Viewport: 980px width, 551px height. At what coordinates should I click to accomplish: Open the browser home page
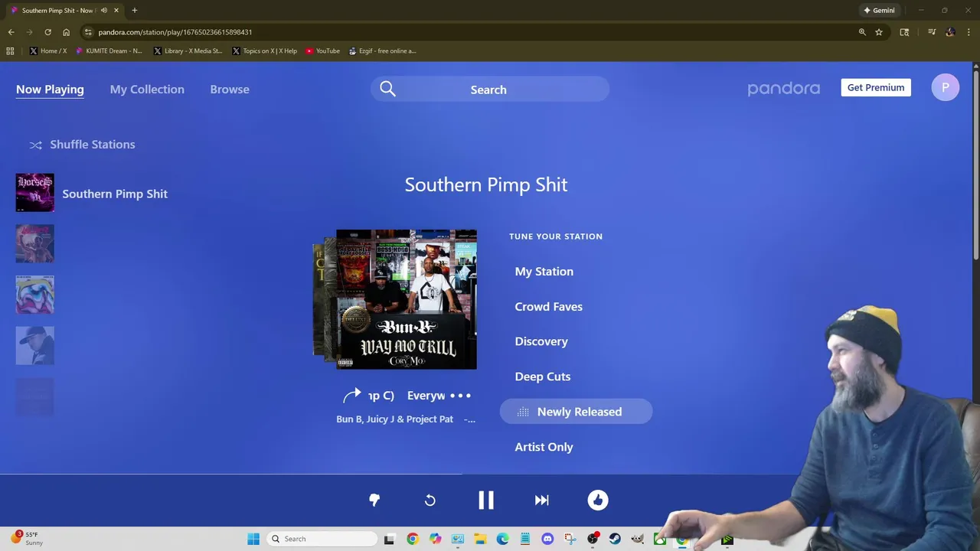point(66,32)
